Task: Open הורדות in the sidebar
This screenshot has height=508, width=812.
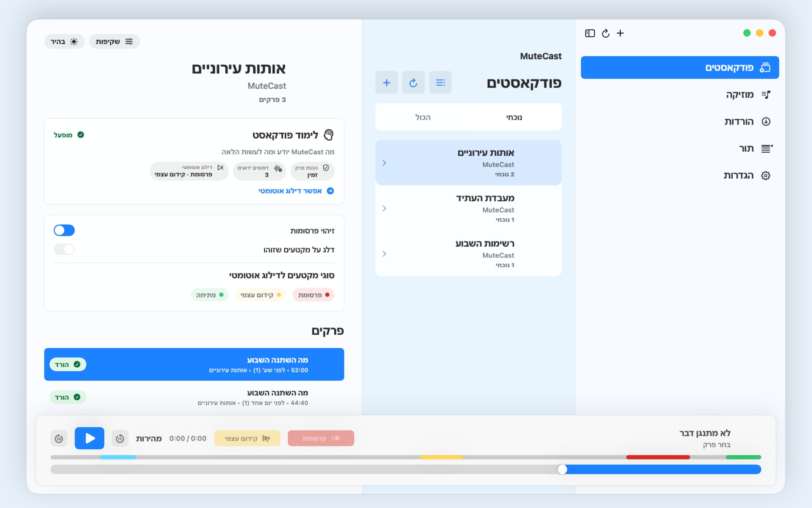Action: (x=680, y=122)
